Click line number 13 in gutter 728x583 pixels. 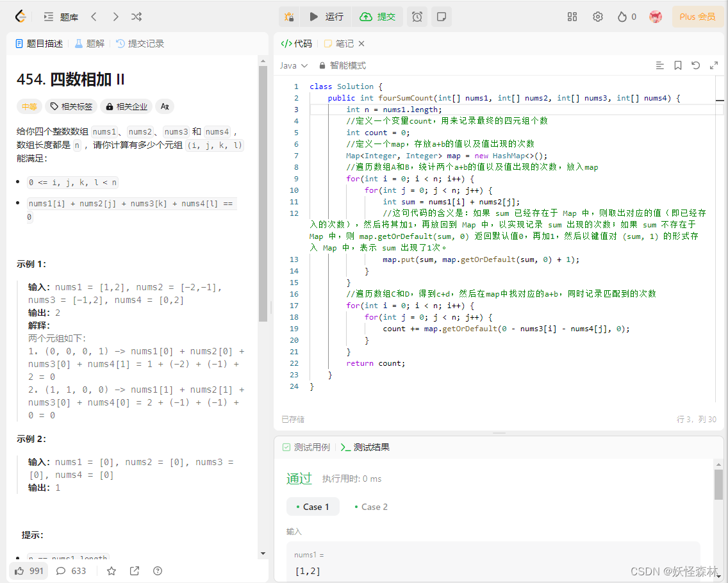coord(294,259)
